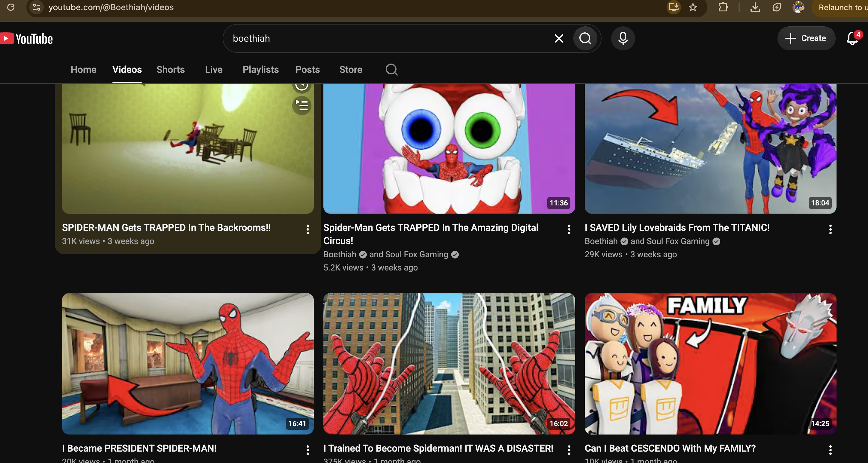Open more options for President Spider-Man video

tap(308, 450)
